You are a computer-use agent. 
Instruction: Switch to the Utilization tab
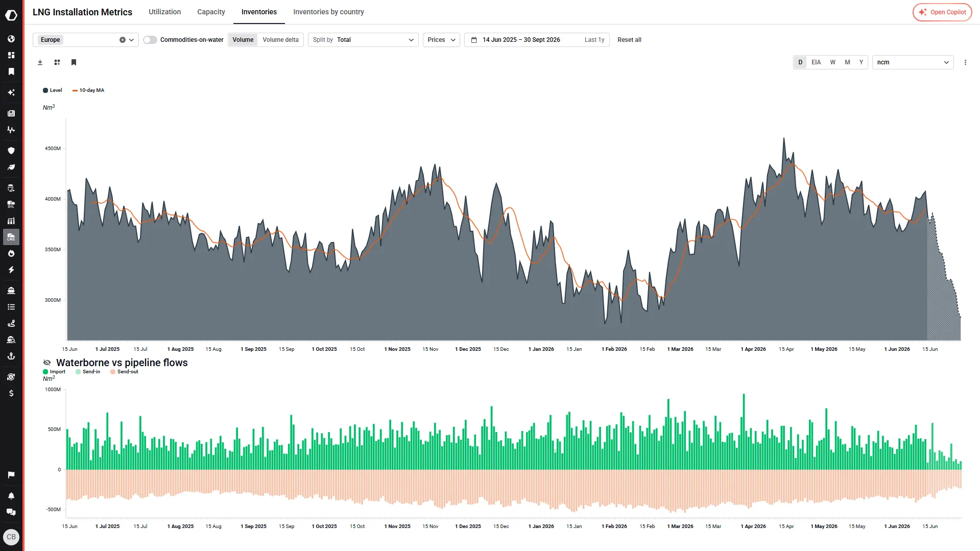point(164,12)
